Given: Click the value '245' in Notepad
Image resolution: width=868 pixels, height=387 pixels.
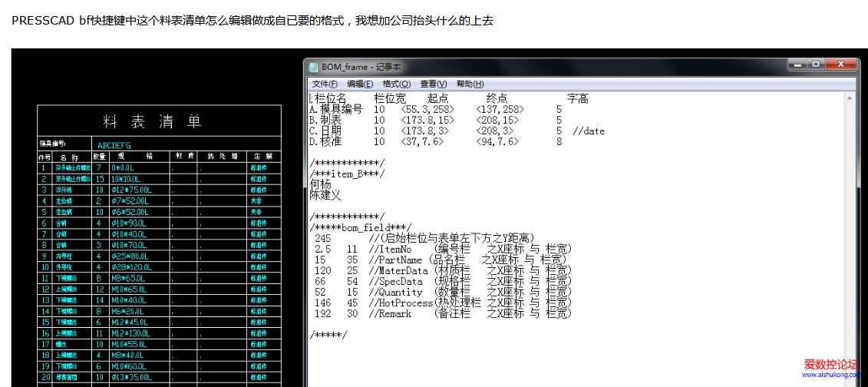Looking at the screenshot, I should click(x=323, y=238).
